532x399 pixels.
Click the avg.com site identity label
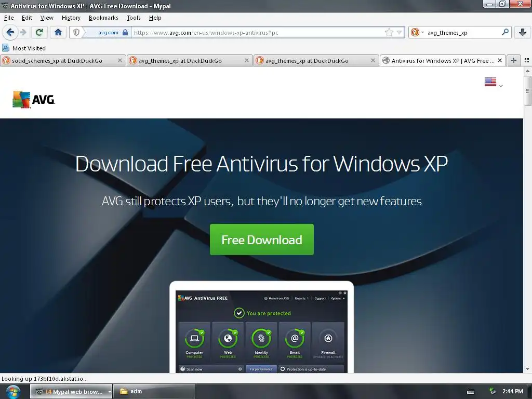(108, 33)
